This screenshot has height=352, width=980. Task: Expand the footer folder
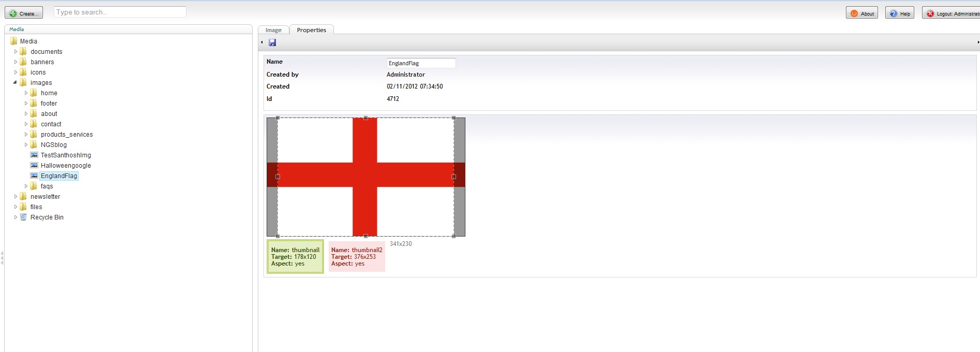(26, 104)
